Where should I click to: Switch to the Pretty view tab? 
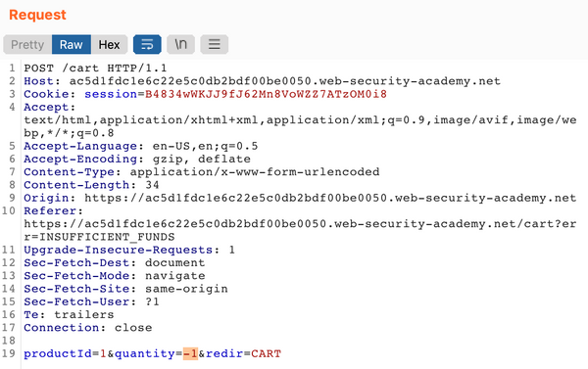click(x=27, y=45)
